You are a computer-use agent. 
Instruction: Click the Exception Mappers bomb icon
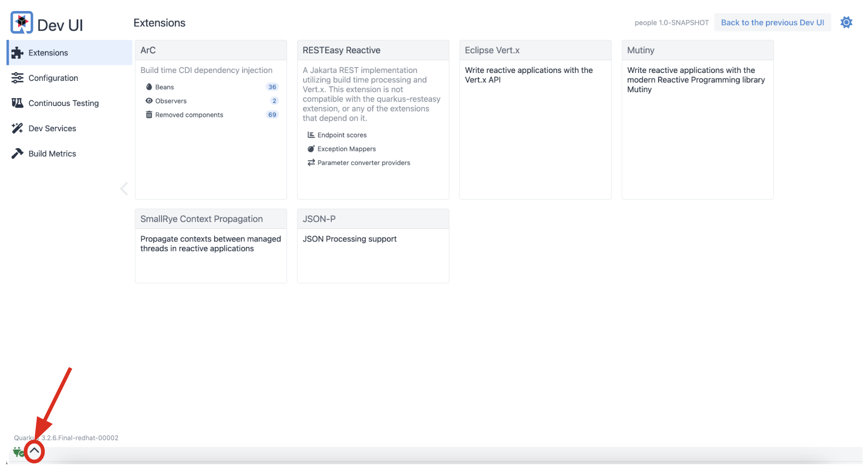tap(311, 149)
